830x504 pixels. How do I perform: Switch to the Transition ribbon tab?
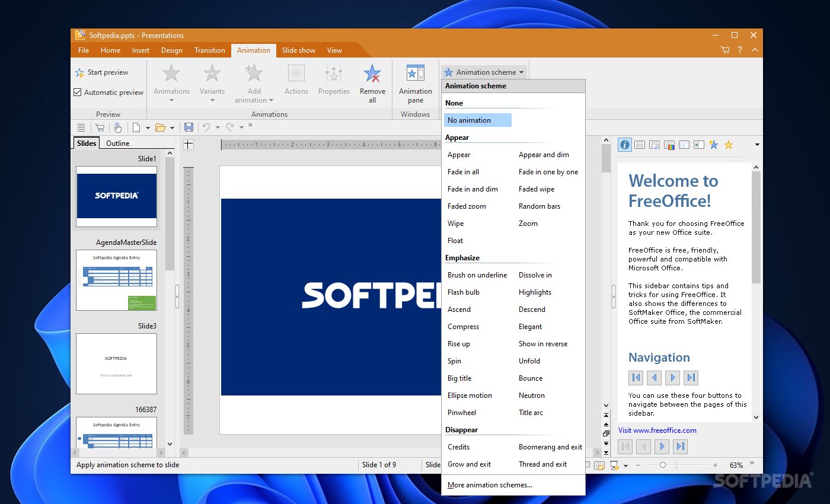pos(210,50)
